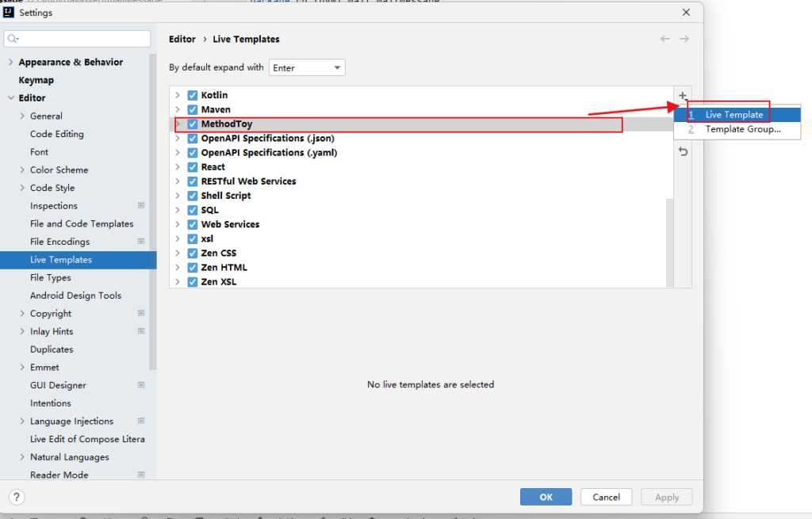The width and height of the screenshot is (812, 519).
Task: Open the "By default expand with" dropdown
Action: pyautogui.click(x=307, y=68)
